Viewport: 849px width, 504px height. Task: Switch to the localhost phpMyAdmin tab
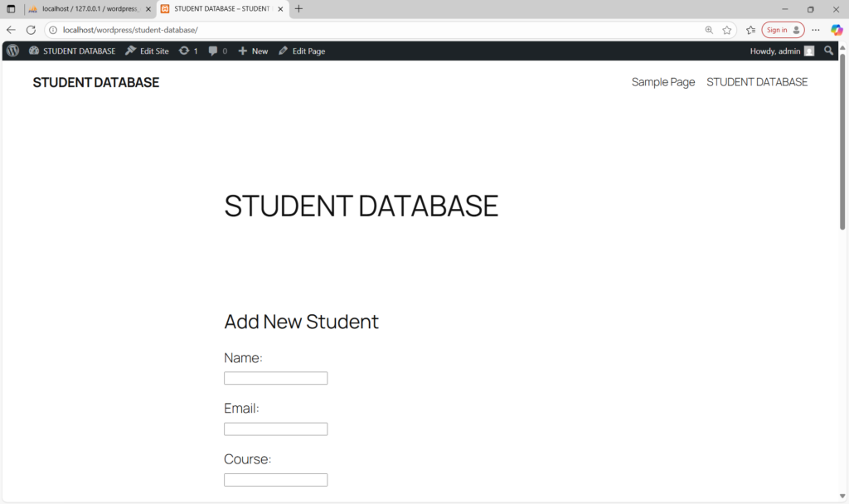click(x=89, y=9)
